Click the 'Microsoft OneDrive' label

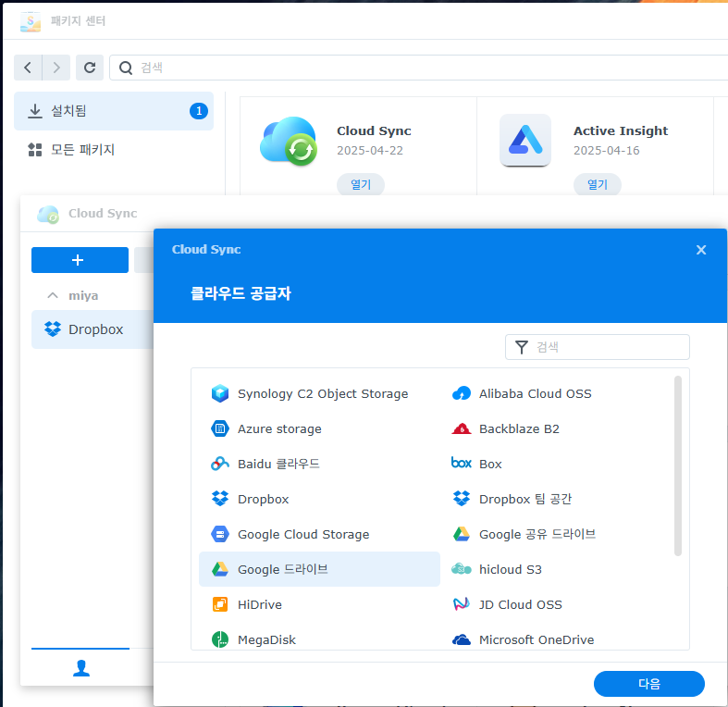pos(537,639)
